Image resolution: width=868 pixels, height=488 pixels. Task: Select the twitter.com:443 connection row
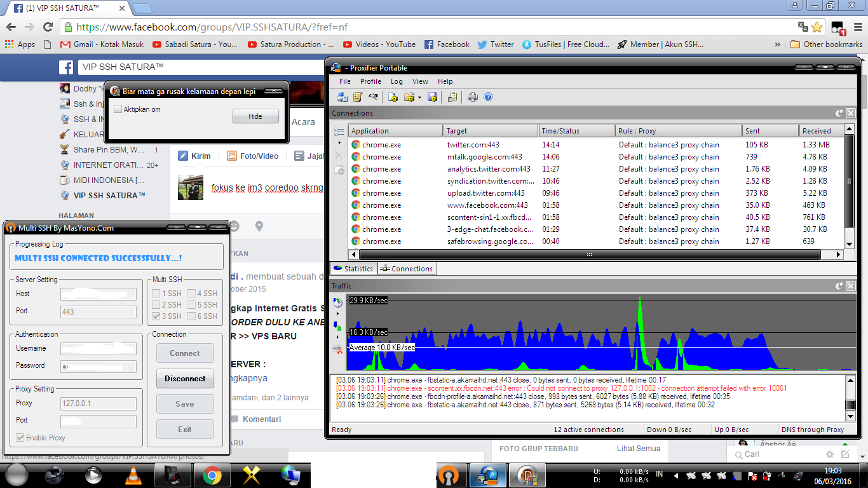pos(596,144)
